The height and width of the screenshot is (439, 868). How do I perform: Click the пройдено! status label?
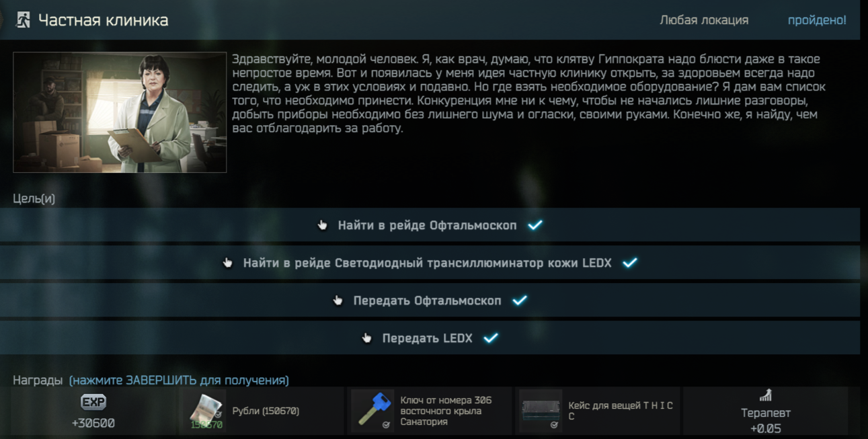817,20
